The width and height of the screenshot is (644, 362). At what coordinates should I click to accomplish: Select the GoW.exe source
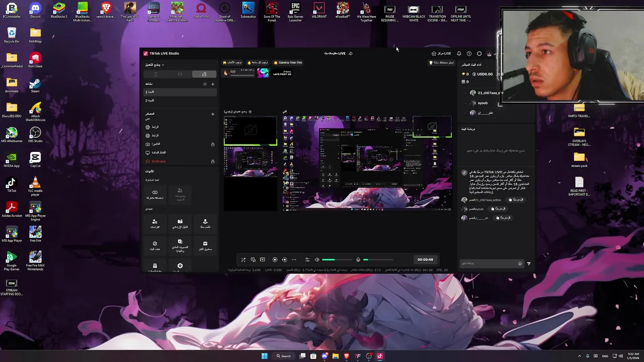(x=181, y=161)
